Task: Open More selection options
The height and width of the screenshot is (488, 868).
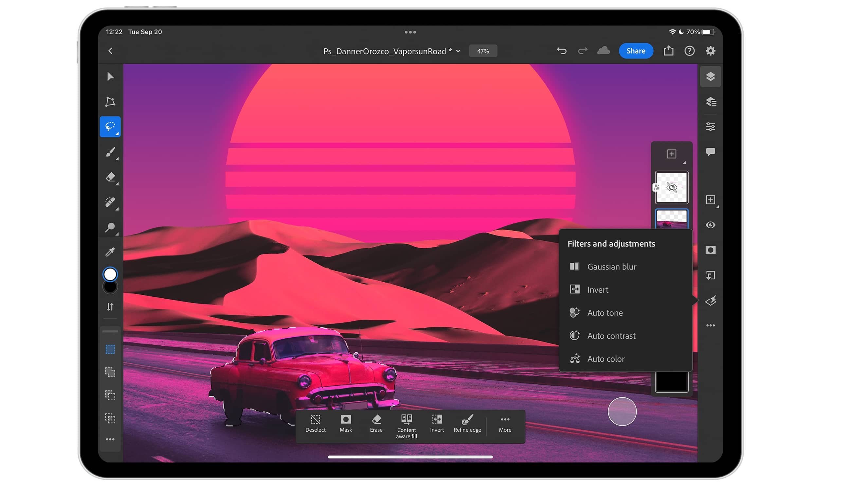Action: pyautogui.click(x=505, y=424)
